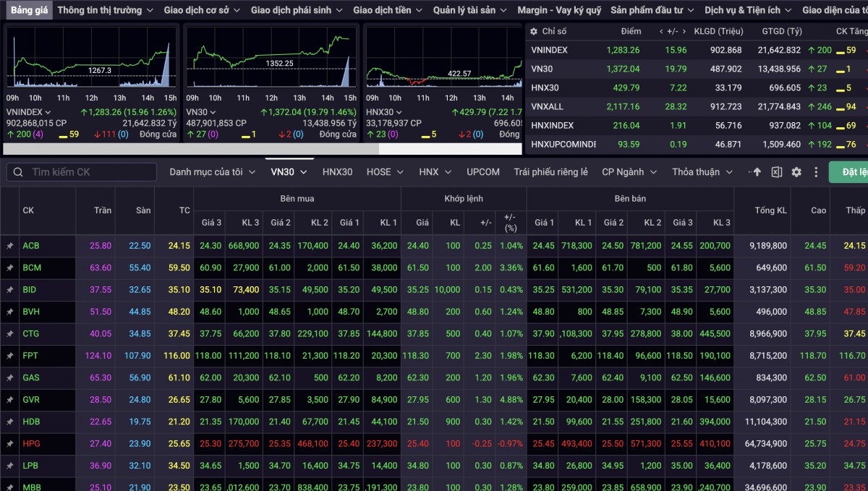Screen dimensions: 868x491
Task: Expand the CP Ngành dropdown
Action: click(x=629, y=172)
